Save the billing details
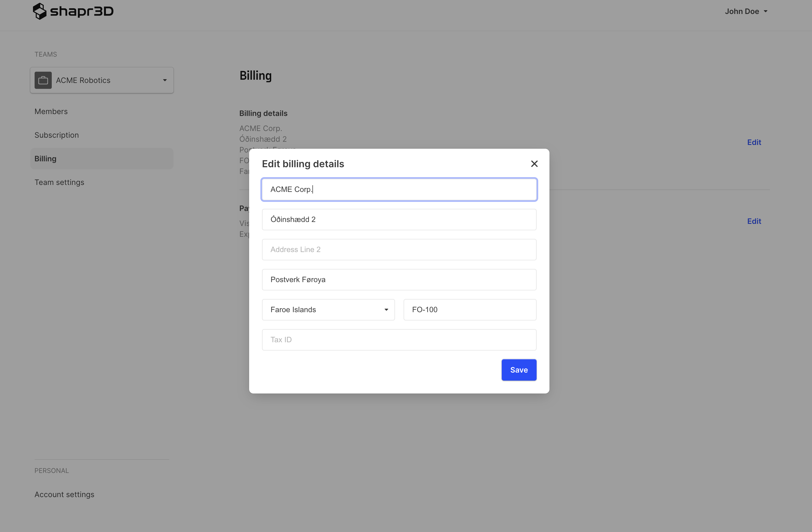812x532 pixels. (x=519, y=370)
